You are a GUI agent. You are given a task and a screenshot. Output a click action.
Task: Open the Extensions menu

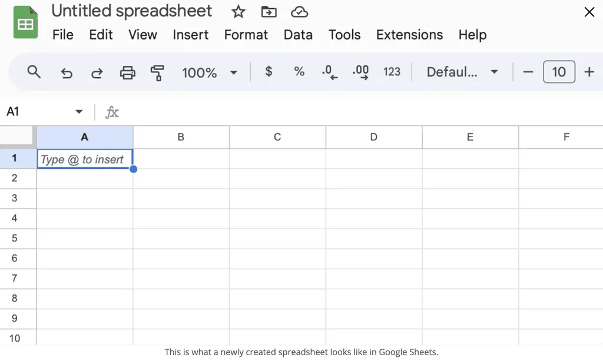[409, 35]
